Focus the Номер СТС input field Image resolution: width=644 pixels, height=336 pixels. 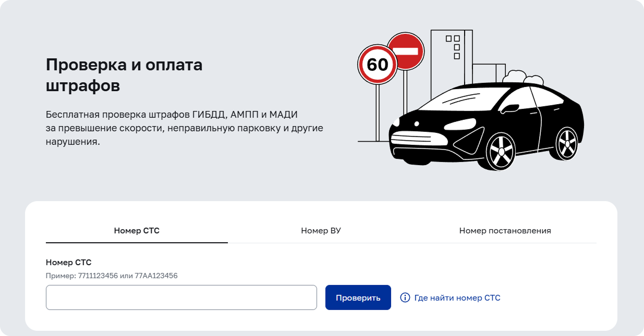(x=181, y=297)
